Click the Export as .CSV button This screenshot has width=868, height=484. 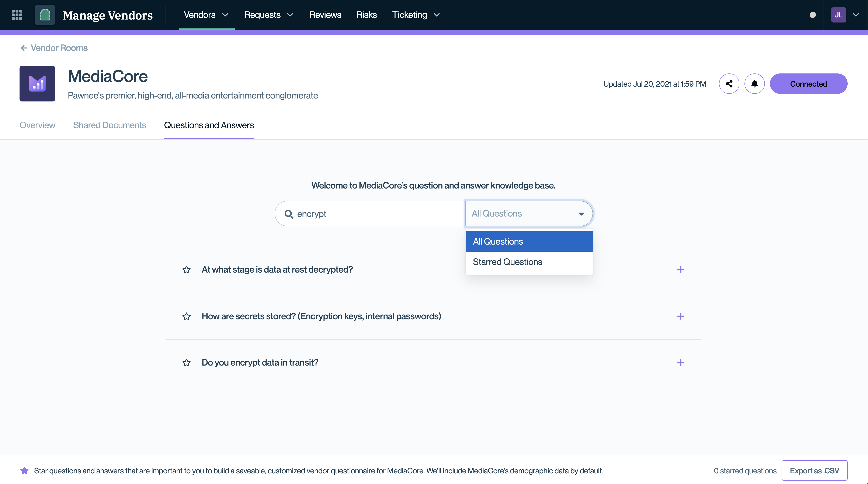[814, 470]
